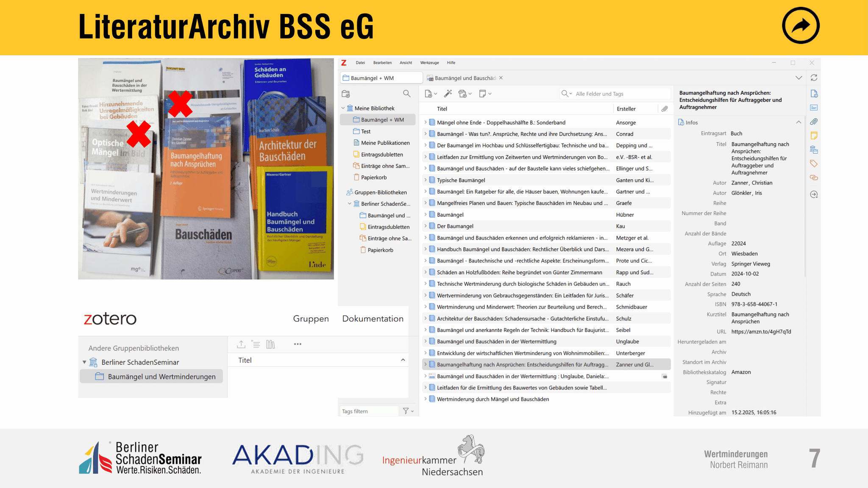Close the Baumängel und Bauschäden tab
868x488 pixels.
501,78
